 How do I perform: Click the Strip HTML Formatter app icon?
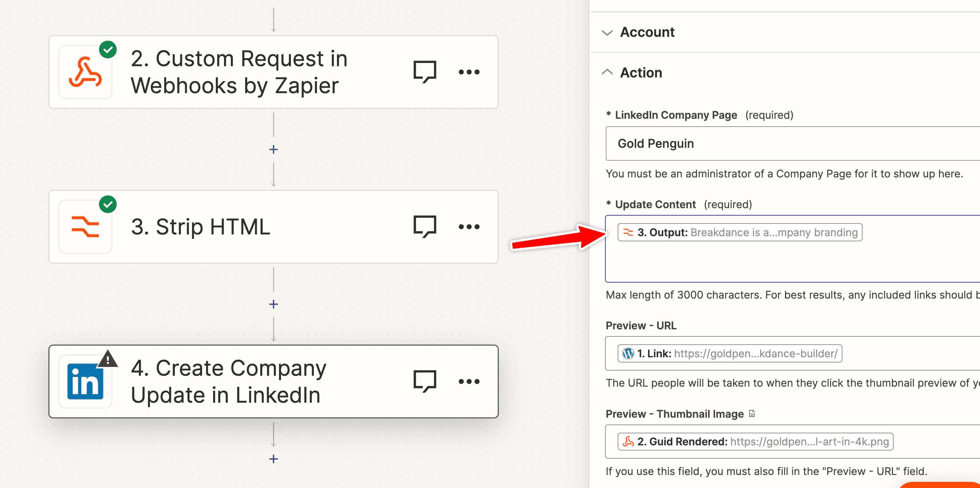[x=85, y=227]
